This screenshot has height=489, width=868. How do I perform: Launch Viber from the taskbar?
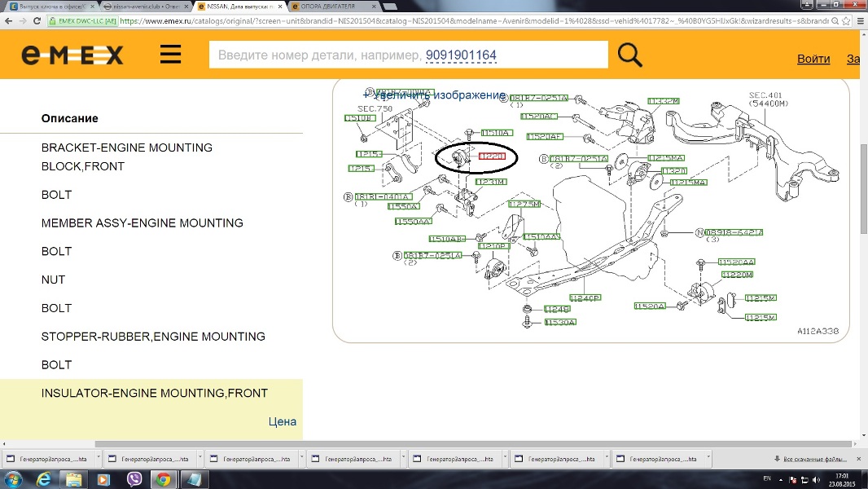pos(134,479)
